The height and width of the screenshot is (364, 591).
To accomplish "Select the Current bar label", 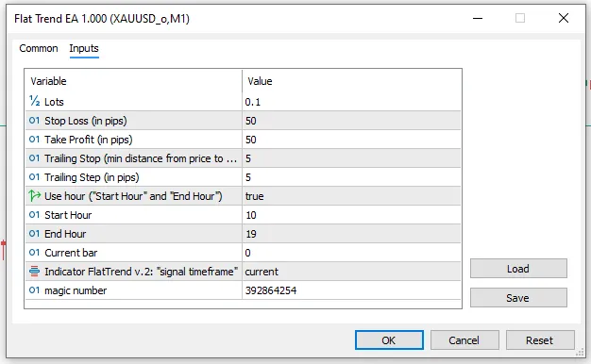I will pos(71,252).
